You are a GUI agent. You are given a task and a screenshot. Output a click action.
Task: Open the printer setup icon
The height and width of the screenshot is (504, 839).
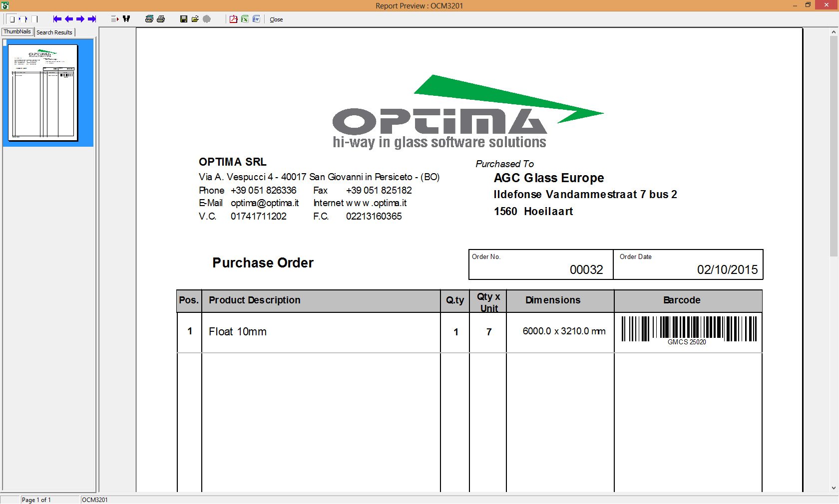click(149, 19)
